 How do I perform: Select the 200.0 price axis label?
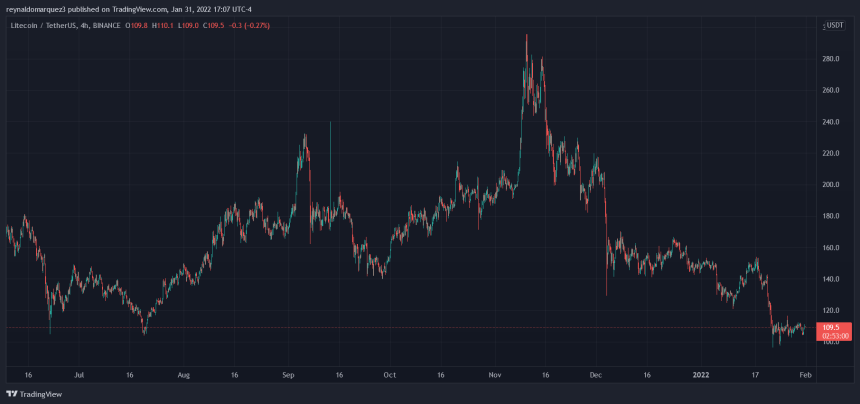tap(831, 185)
